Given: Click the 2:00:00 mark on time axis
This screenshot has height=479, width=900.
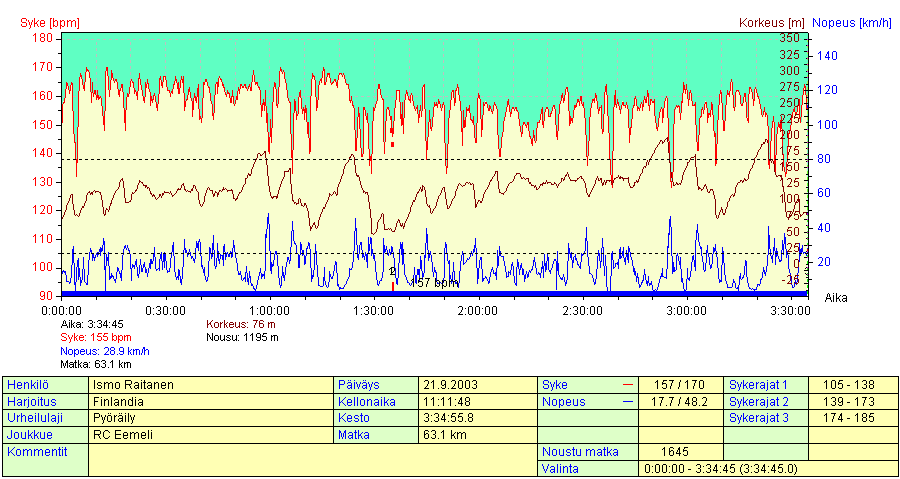Looking at the screenshot, I should pos(477,311).
